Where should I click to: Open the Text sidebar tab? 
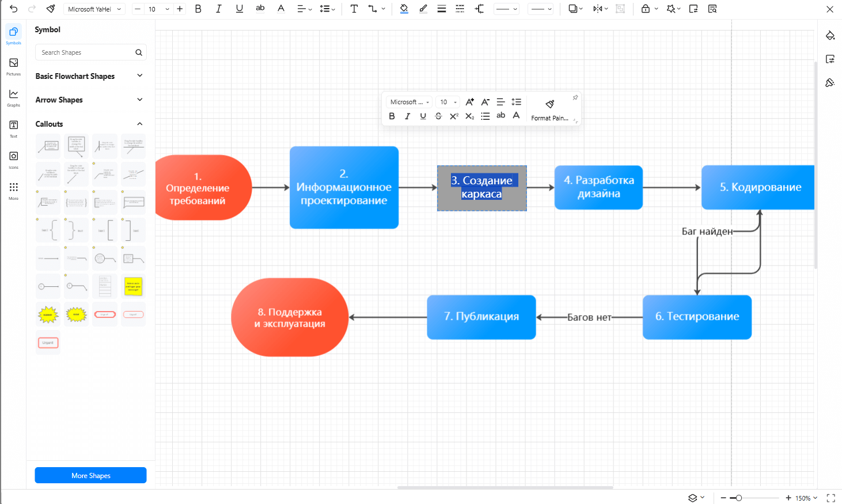coord(13,128)
